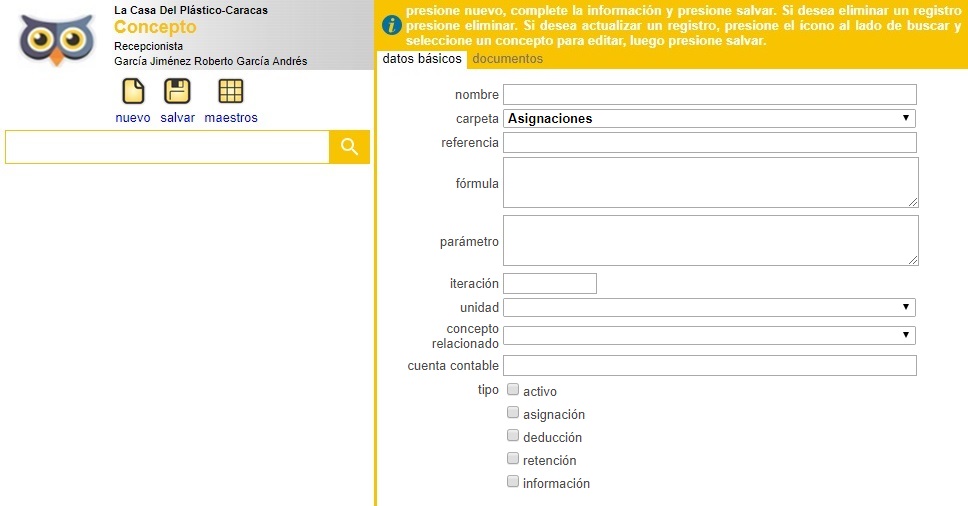Click the parámetro textarea resize handle
The width and height of the screenshot is (968, 506).
(x=913, y=260)
